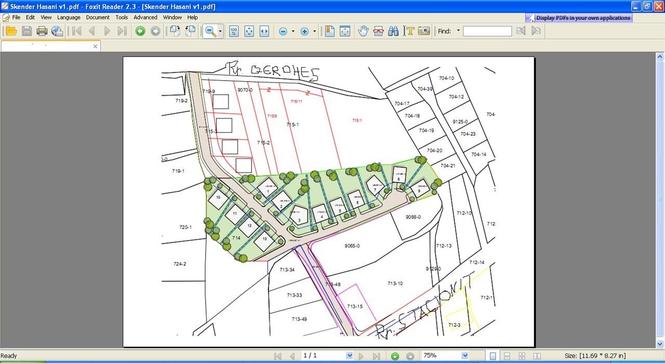This screenshot has height=363, width=665.
Task: Print the PDF using the printer icon
Action: click(42, 31)
